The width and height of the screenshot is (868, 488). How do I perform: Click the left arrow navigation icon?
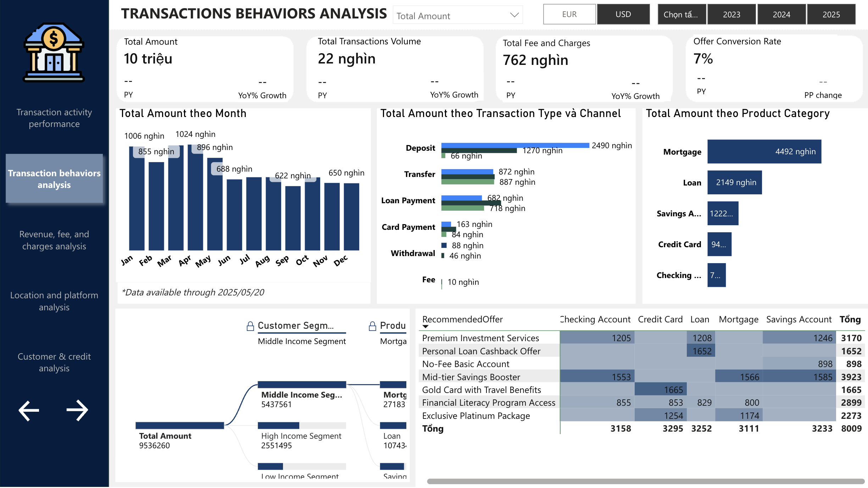29,410
